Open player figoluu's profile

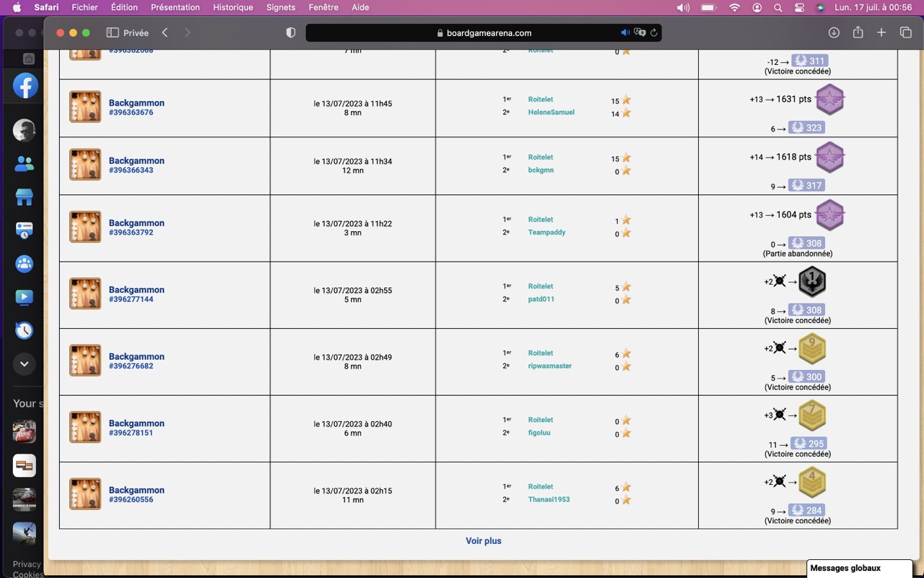pos(539,433)
